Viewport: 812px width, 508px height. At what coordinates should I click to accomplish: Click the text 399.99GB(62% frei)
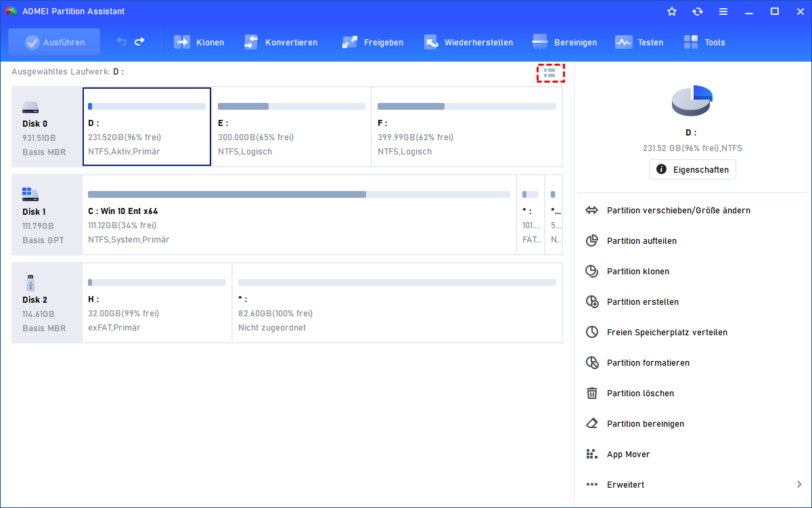coord(415,137)
